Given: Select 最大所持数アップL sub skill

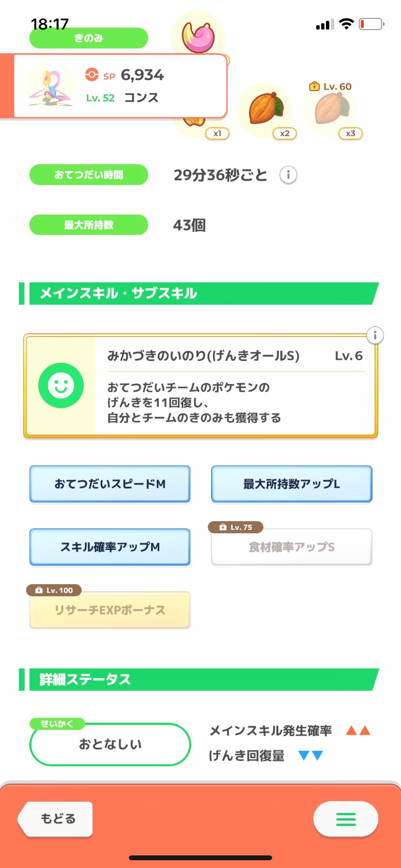Looking at the screenshot, I should 292,484.
